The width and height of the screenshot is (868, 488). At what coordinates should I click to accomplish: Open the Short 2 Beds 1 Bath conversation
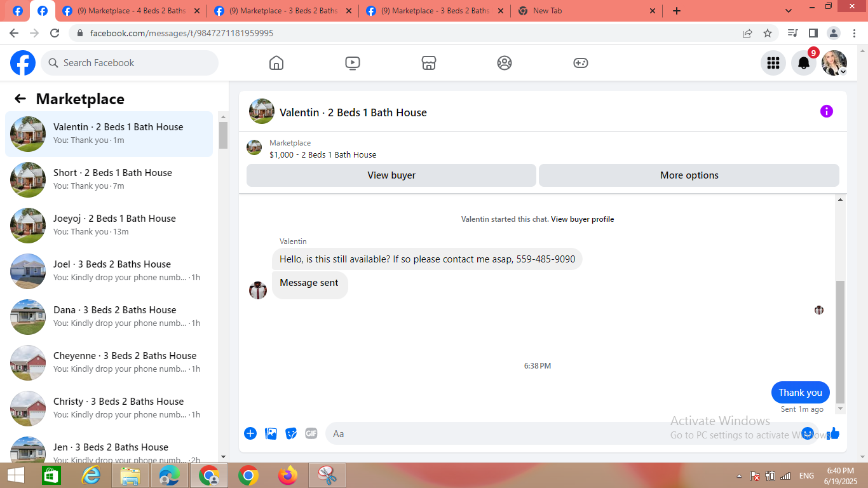[109, 180]
